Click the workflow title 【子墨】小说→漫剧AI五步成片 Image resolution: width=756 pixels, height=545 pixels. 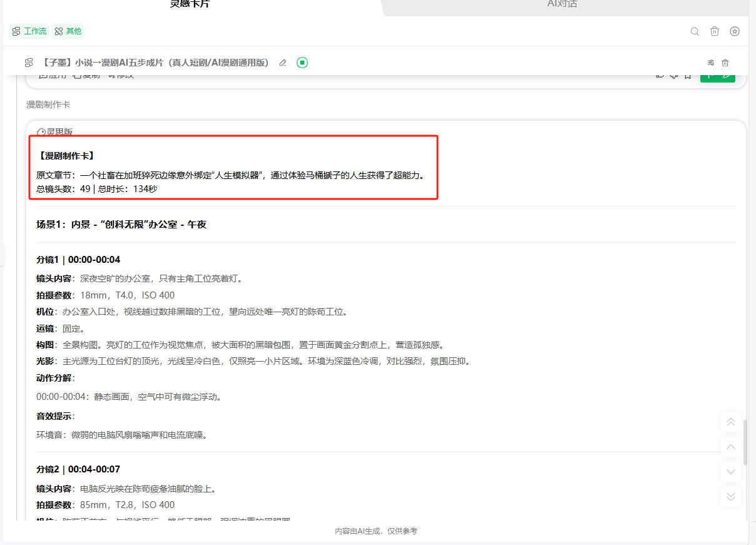pos(156,63)
